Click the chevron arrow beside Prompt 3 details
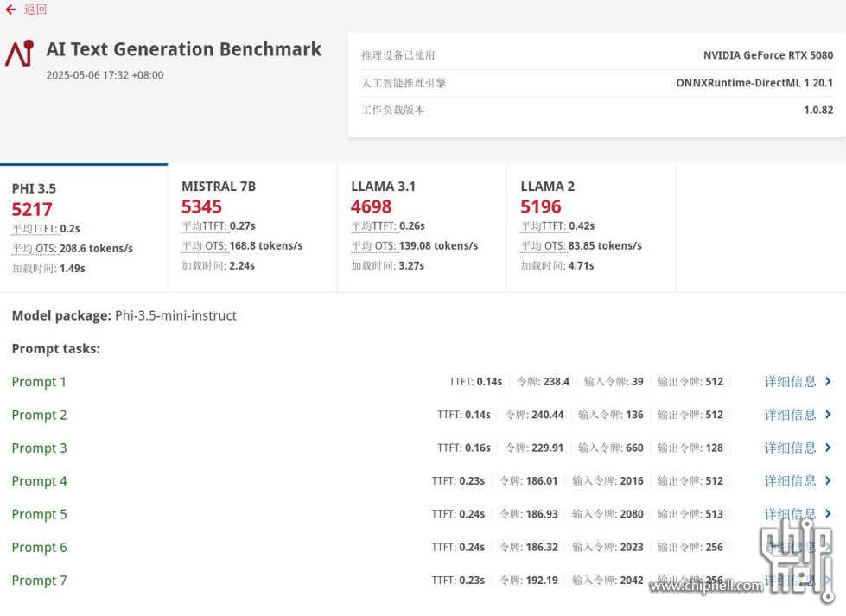The height and width of the screenshot is (616, 846). point(828,448)
